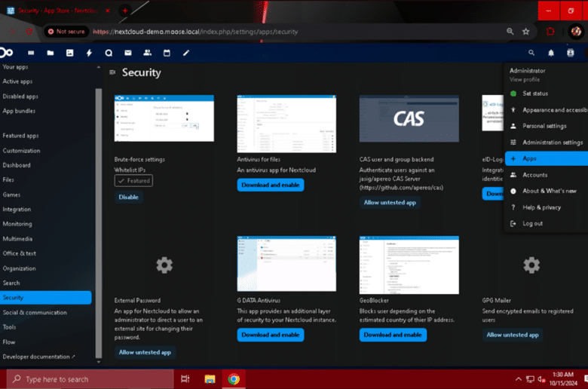Open Accounts from the user menu
The height and width of the screenshot is (389, 588).
pos(547,175)
